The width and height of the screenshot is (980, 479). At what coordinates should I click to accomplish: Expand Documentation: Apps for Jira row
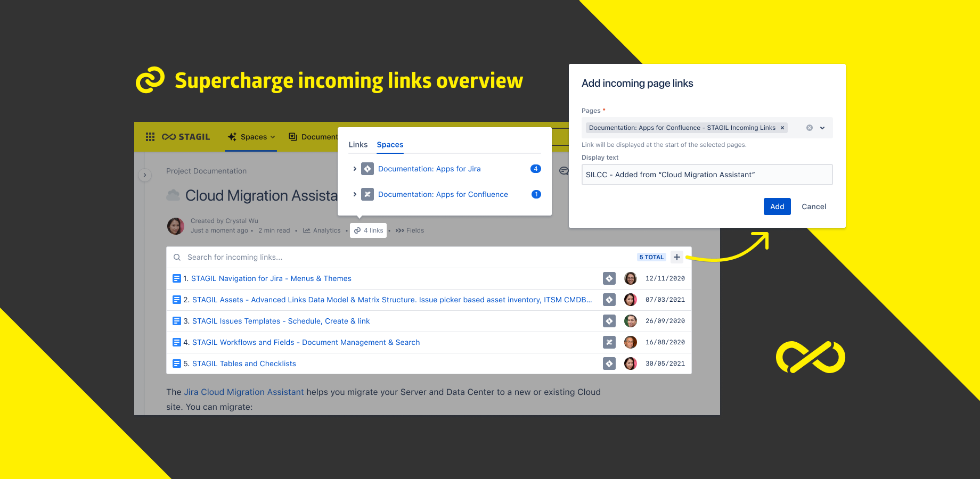click(x=355, y=169)
